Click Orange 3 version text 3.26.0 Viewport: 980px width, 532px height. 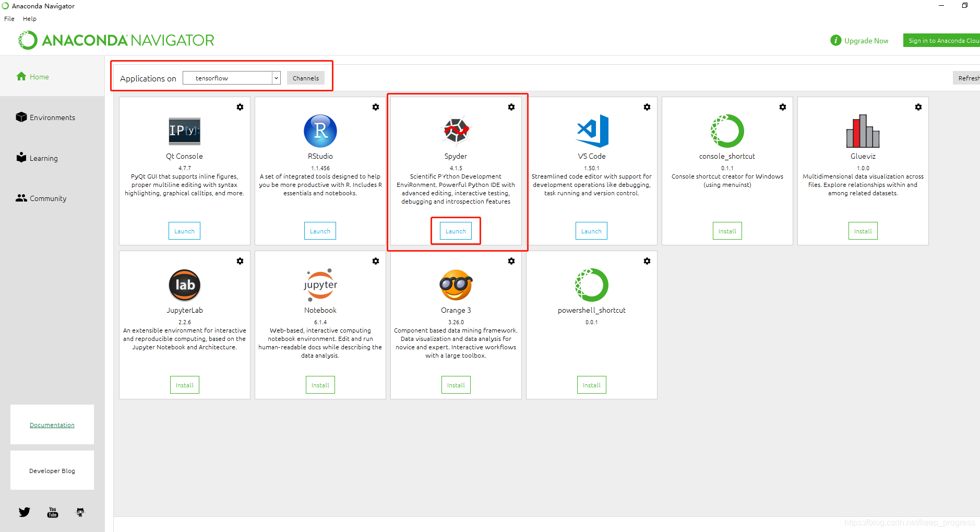[456, 322]
